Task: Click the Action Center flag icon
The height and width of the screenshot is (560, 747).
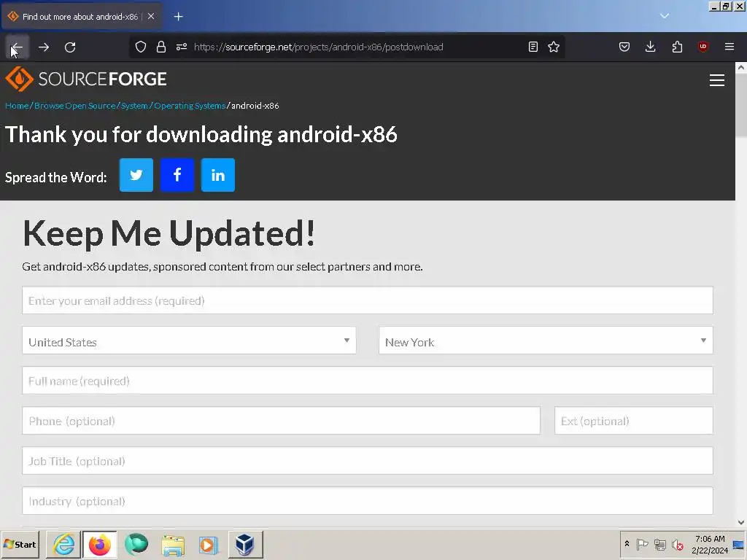Action: [642, 544]
